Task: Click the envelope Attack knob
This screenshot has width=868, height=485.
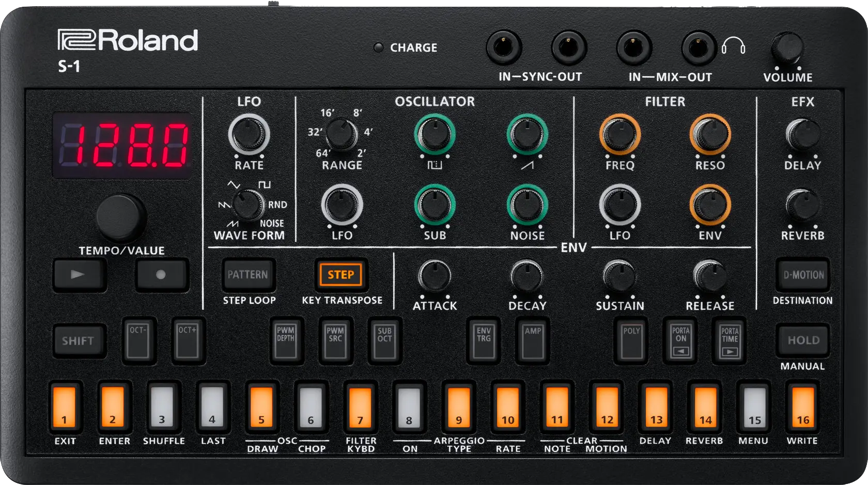Action: point(435,275)
